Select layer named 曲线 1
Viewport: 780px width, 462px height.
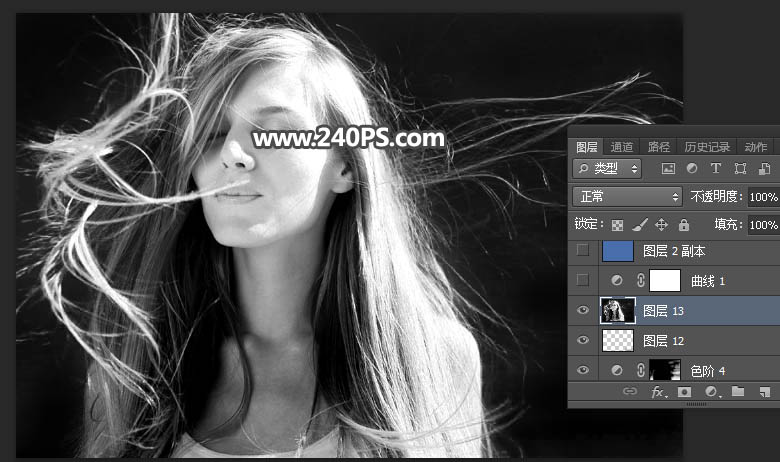[x=708, y=281]
